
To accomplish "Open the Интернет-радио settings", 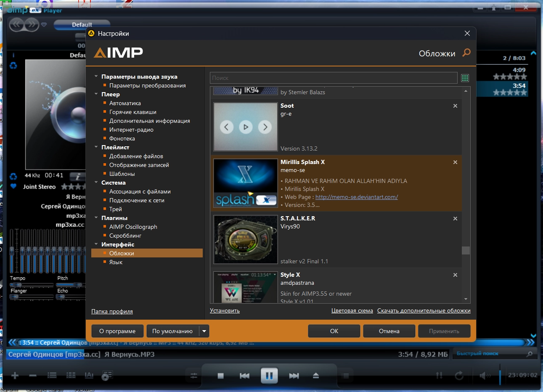I will [131, 130].
